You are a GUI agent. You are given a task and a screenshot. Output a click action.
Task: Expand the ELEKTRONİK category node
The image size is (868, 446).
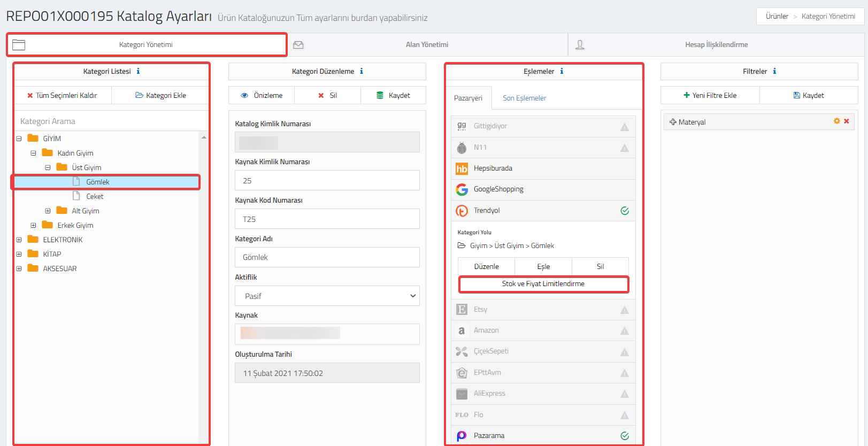(x=19, y=240)
